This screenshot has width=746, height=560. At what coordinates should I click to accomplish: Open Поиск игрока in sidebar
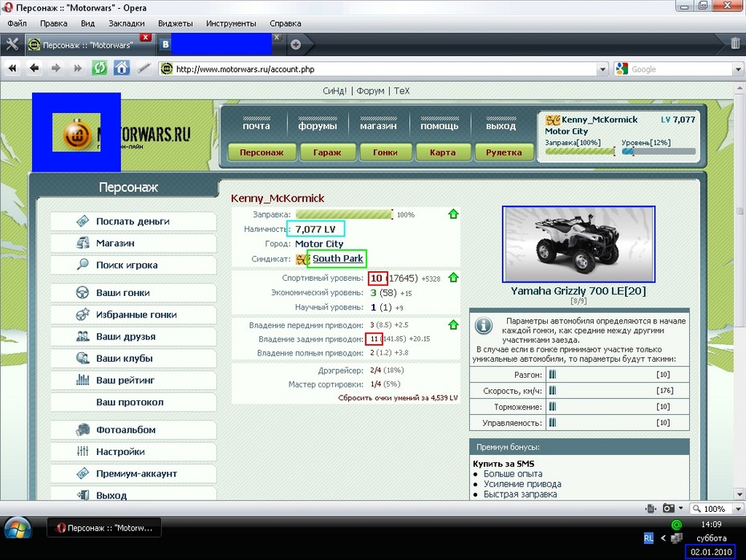pyautogui.click(x=134, y=265)
